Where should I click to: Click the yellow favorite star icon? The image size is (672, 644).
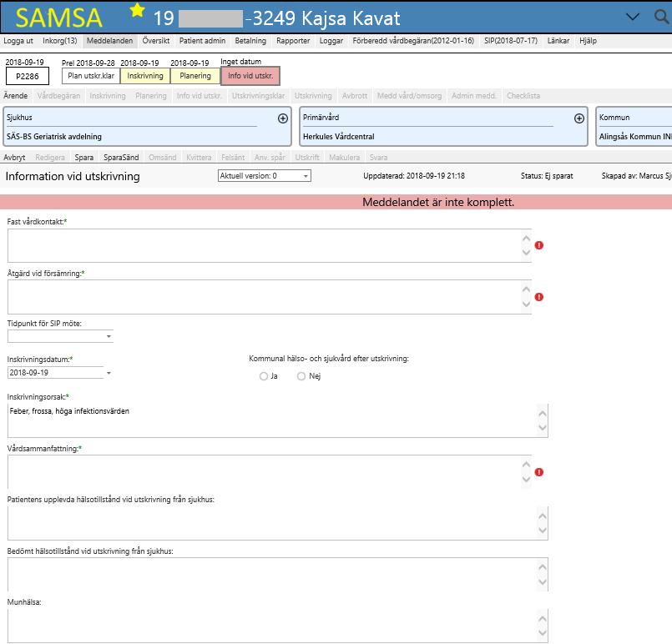click(137, 10)
